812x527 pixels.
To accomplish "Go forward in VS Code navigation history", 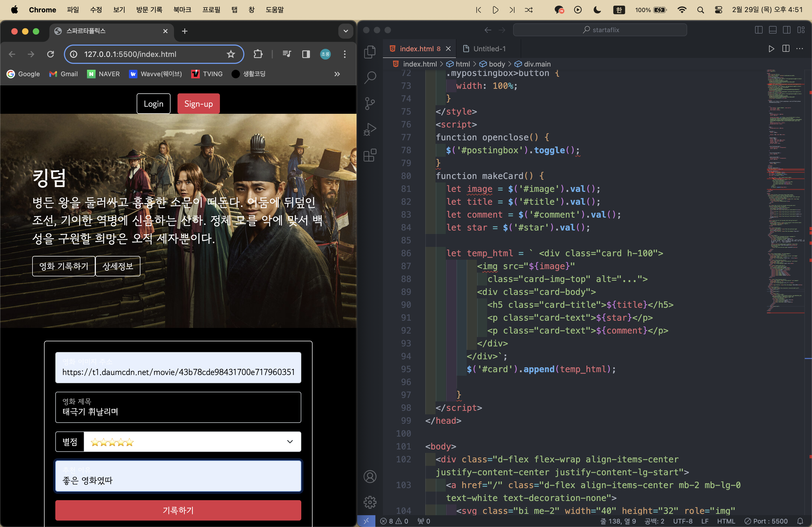I will 502,30.
